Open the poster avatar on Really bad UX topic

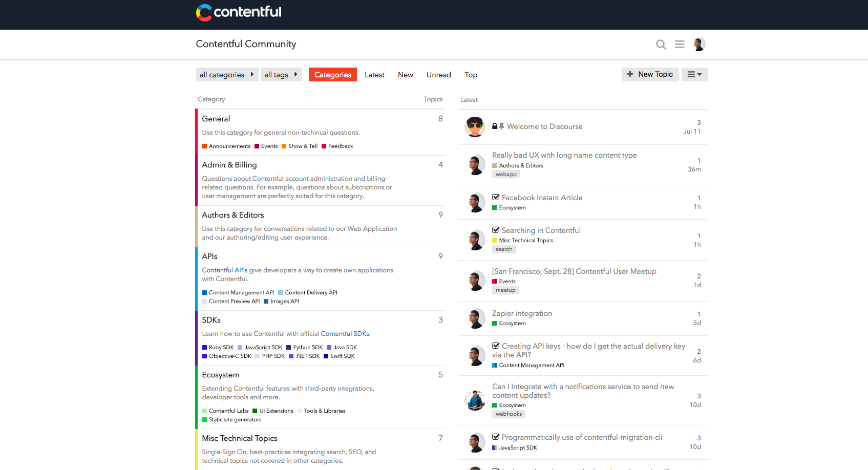[x=475, y=164]
